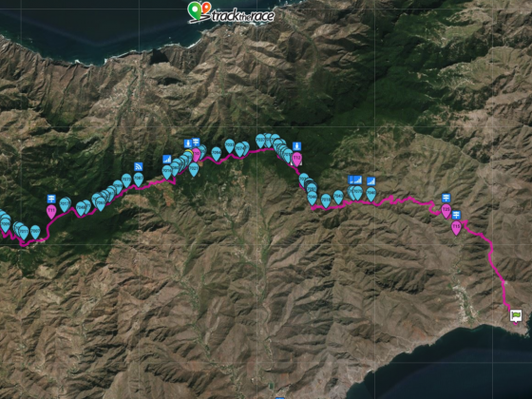
Task: Click the rightmost blue elevation-chart icon
Action: tap(371, 181)
